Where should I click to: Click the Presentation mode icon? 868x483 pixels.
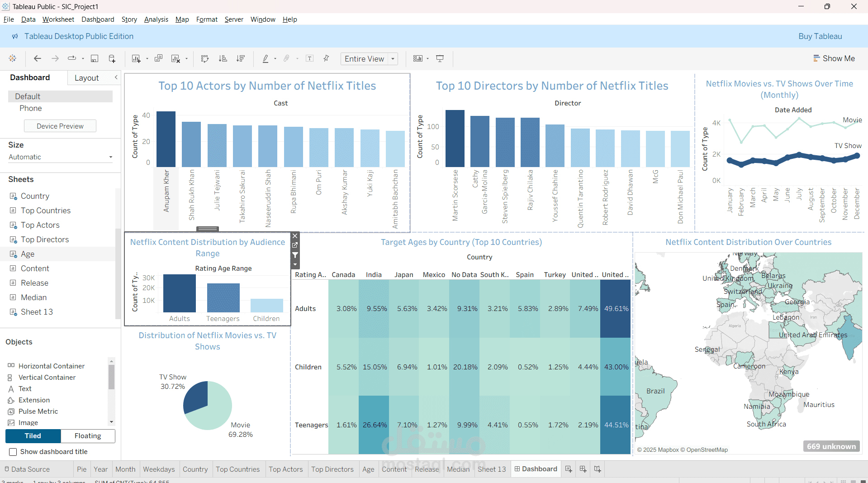click(440, 58)
